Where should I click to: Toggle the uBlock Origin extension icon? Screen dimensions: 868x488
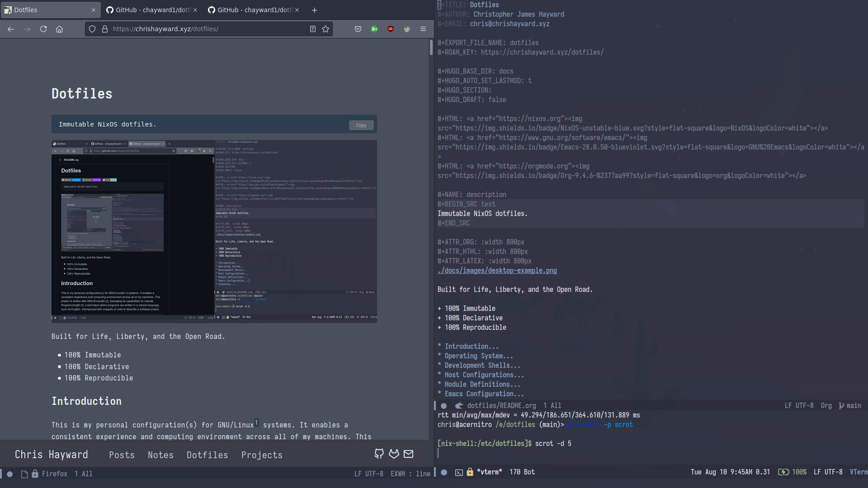(391, 28)
